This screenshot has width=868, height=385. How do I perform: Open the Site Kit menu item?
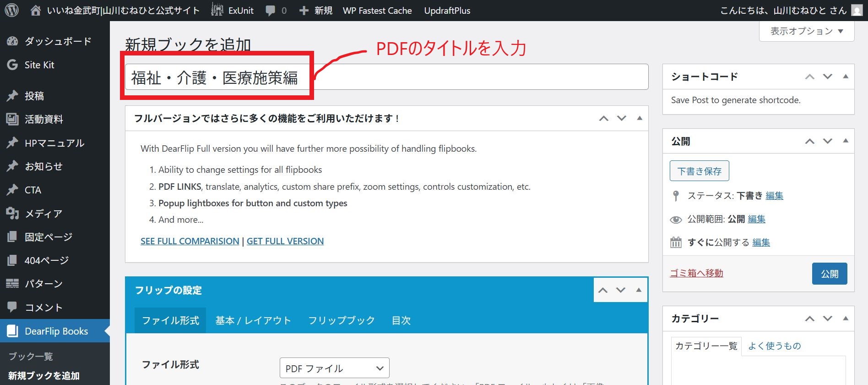coord(39,65)
